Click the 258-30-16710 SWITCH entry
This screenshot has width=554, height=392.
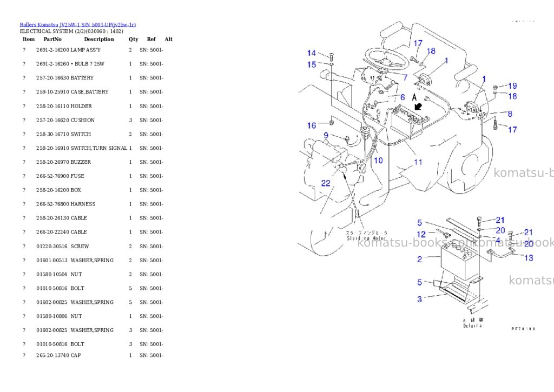click(93, 134)
